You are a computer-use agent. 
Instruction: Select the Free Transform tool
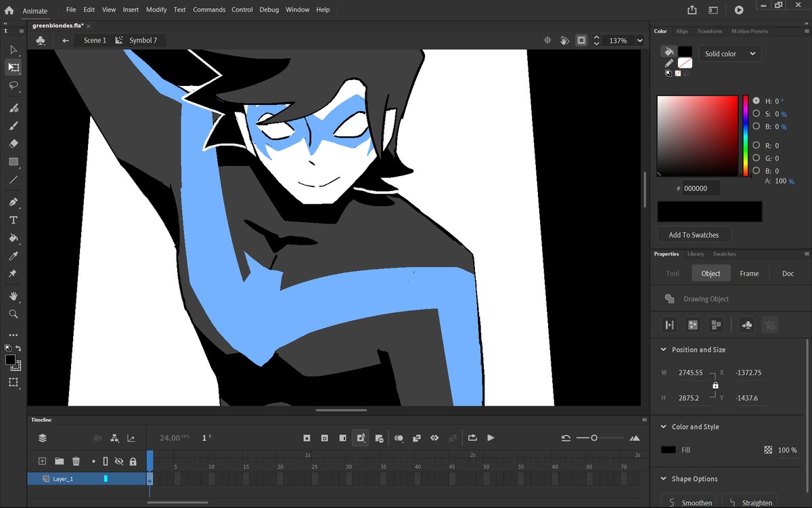tap(14, 67)
